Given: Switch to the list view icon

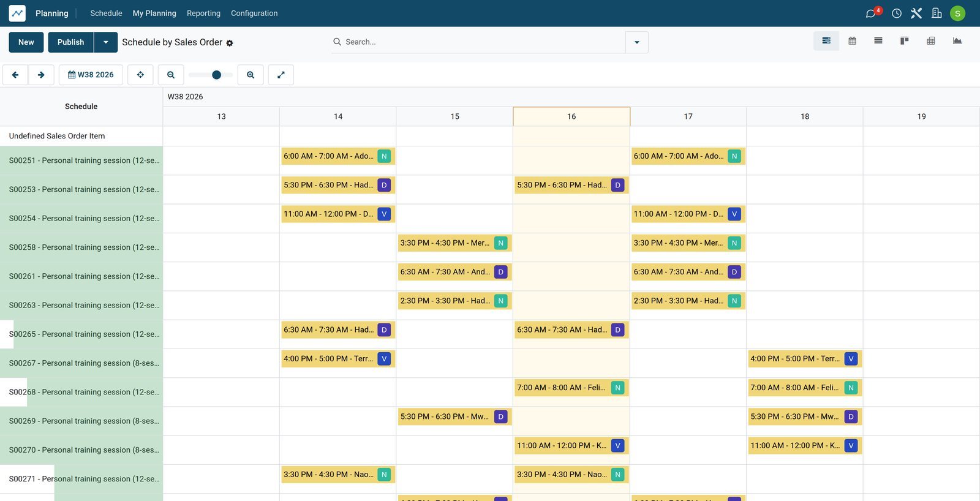Looking at the screenshot, I should [878, 41].
